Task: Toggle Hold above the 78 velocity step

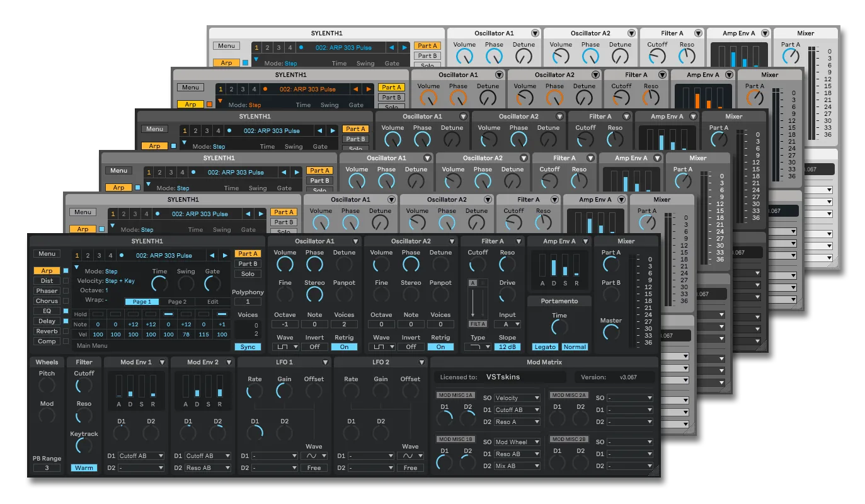Action: 186,314
